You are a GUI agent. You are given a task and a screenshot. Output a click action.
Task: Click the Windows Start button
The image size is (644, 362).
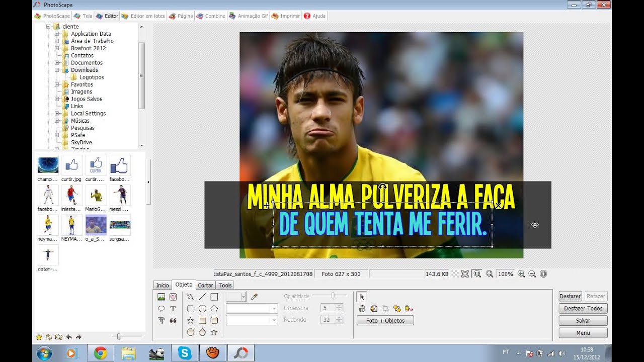pos(44,353)
